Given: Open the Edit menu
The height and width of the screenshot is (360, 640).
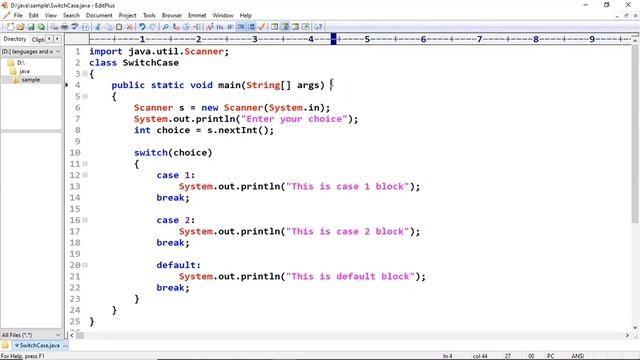Looking at the screenshot, I should coord(33,16).
